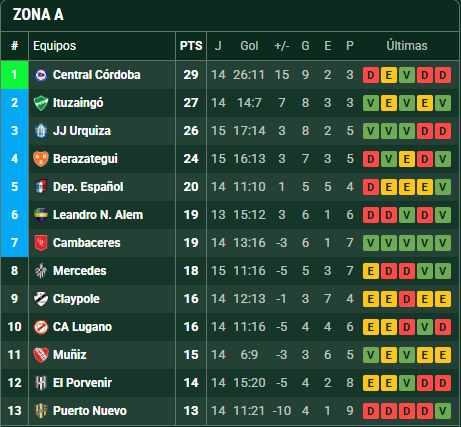Open the CA Lugano team link

point(82,327)
